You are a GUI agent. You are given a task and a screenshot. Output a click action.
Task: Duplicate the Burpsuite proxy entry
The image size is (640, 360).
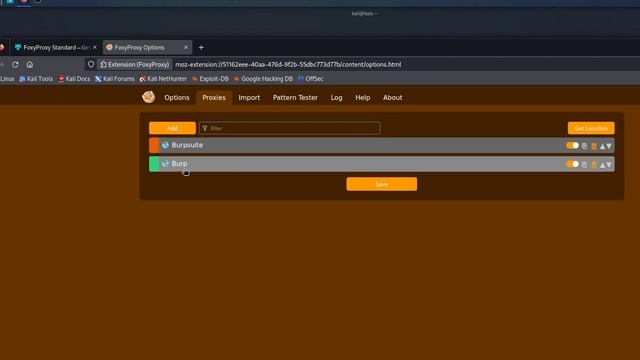[584, 146]
